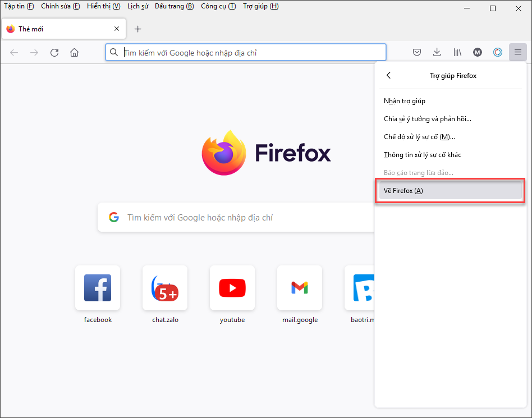Click the "youtube" label text
The width and height of the screenshot is (532, 418).
[232, 320]
